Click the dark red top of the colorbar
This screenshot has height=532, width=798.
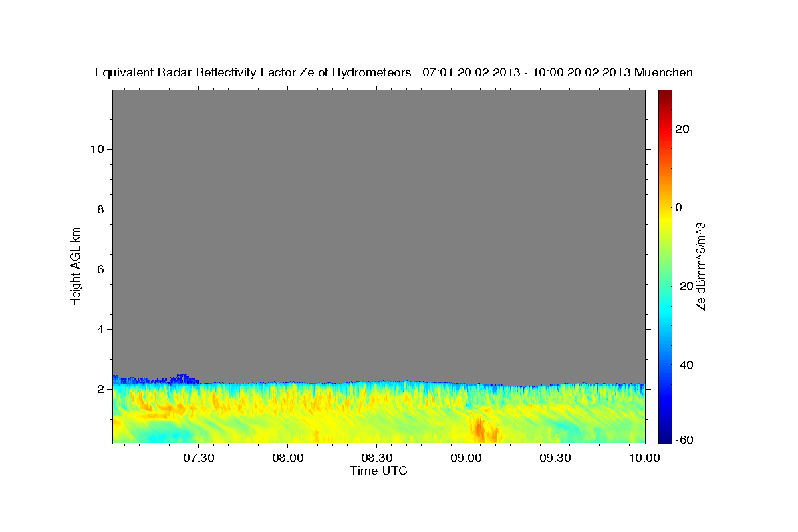[665, 94]
